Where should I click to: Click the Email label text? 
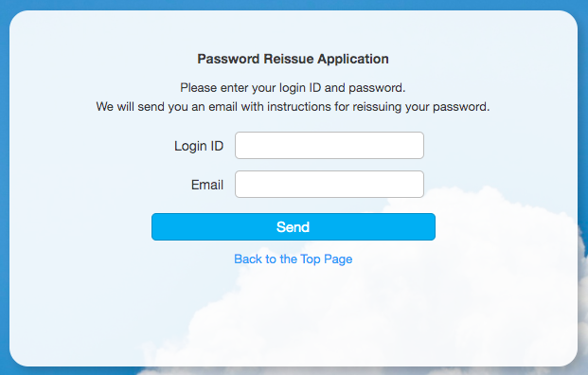tap(207, 185)
